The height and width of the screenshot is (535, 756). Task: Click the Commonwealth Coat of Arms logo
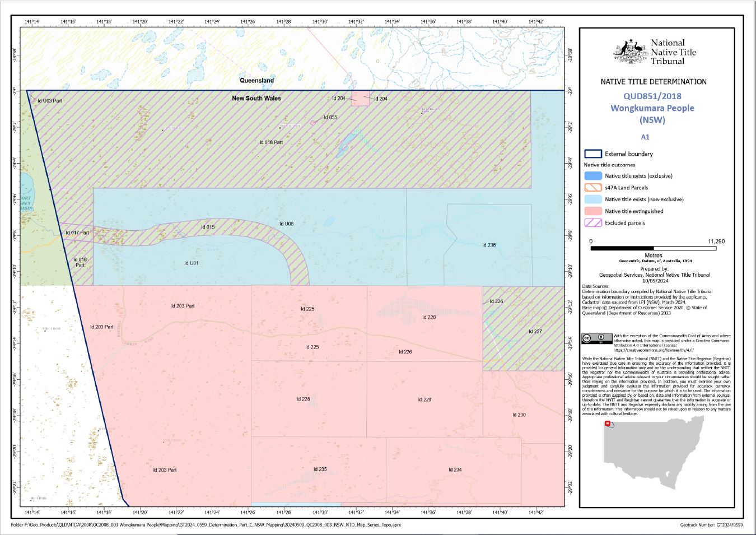pyautogui.click(x=631, y=51)
